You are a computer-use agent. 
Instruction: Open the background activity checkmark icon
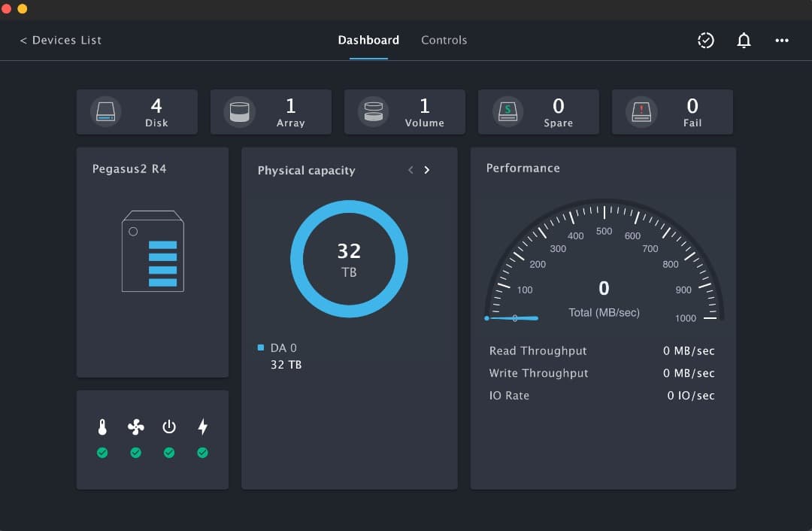click(x=705, y=41)
